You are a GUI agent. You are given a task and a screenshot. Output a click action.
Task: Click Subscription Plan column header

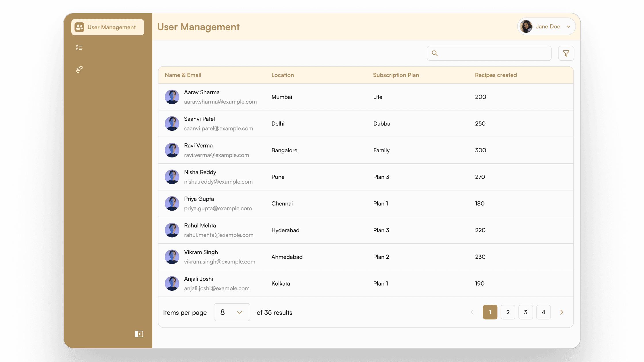click(396, 75)
